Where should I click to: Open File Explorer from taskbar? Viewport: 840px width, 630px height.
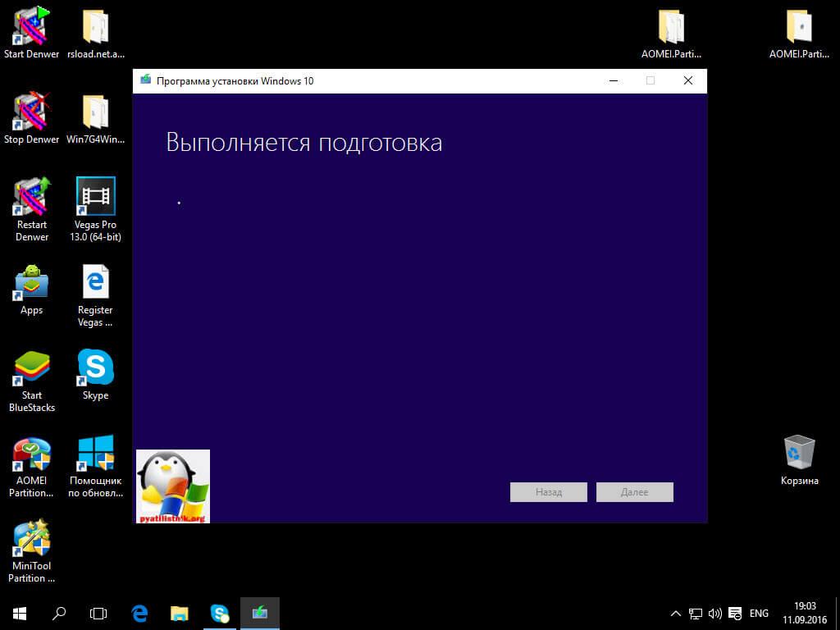(x=179, y=614)
